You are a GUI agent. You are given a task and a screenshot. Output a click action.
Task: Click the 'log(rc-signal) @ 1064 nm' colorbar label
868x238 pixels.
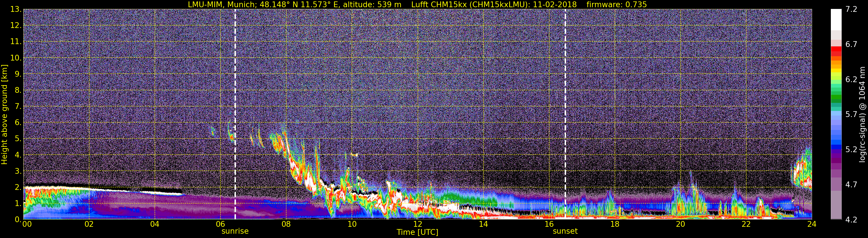point(863,114)
